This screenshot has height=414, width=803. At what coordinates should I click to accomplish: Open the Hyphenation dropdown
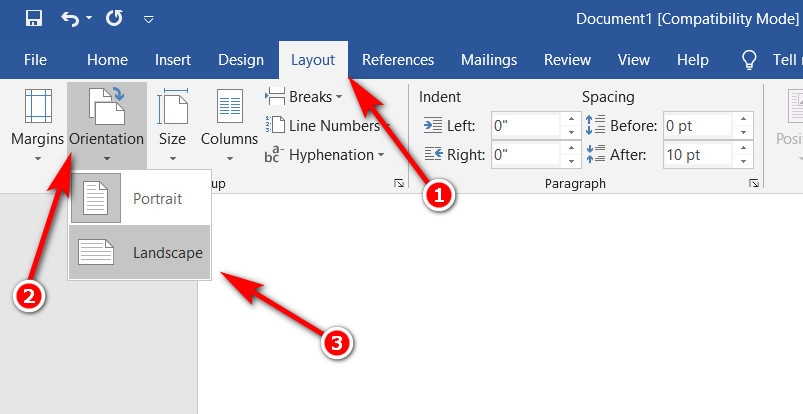[x=326, y=155]
